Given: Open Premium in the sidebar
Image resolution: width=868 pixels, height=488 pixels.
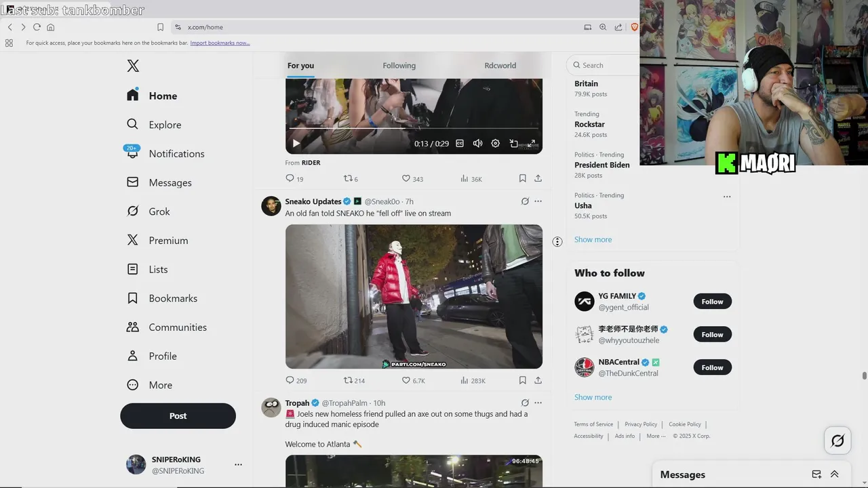Looking at the screenshot, I should (x=157, y=240).
